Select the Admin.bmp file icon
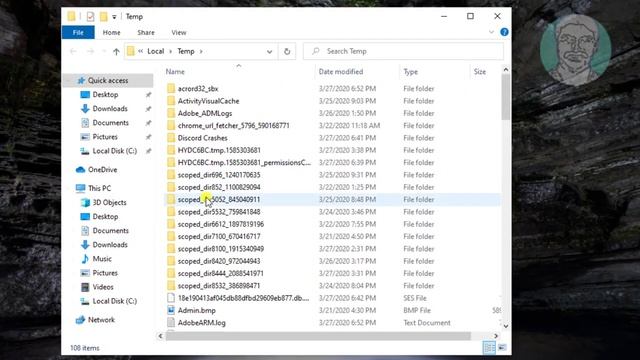640x360 pixels. [171, 310]
